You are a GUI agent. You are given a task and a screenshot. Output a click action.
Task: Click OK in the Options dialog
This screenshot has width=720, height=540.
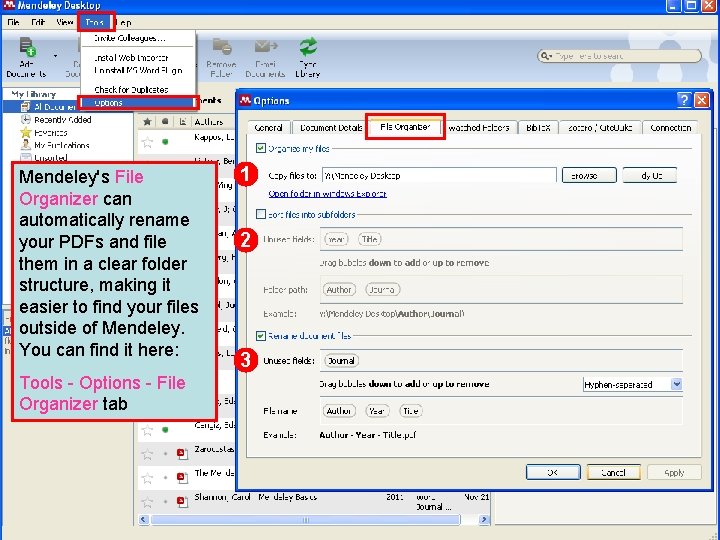(x=553, y=472)
